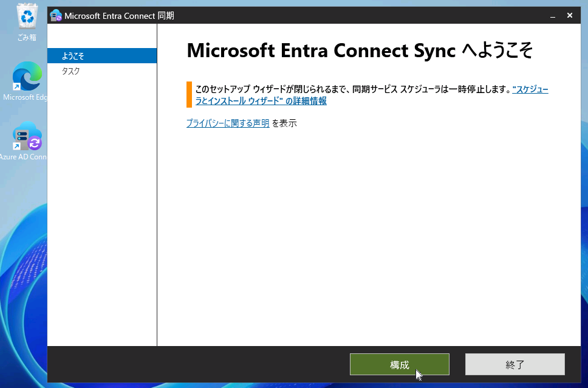Click the orange scheduler pause notice banner
588x388 pixels.
click(x=190, y=94)
